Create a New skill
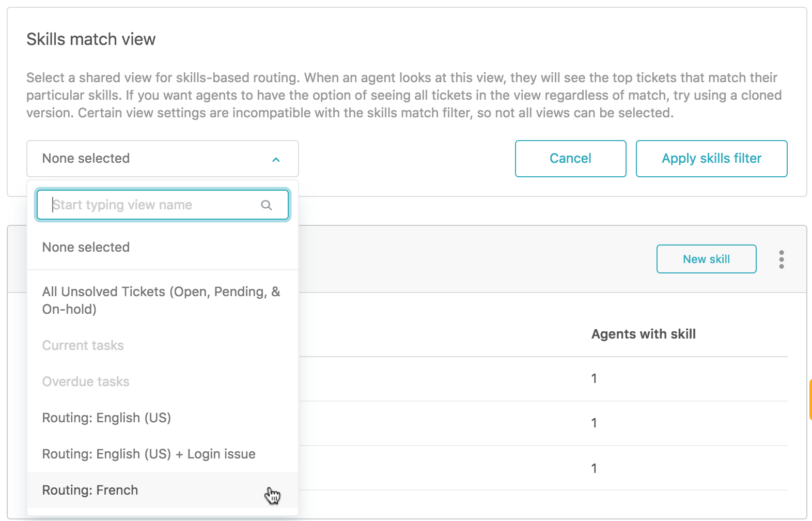812x521 pixels. (x=706, y=259)
